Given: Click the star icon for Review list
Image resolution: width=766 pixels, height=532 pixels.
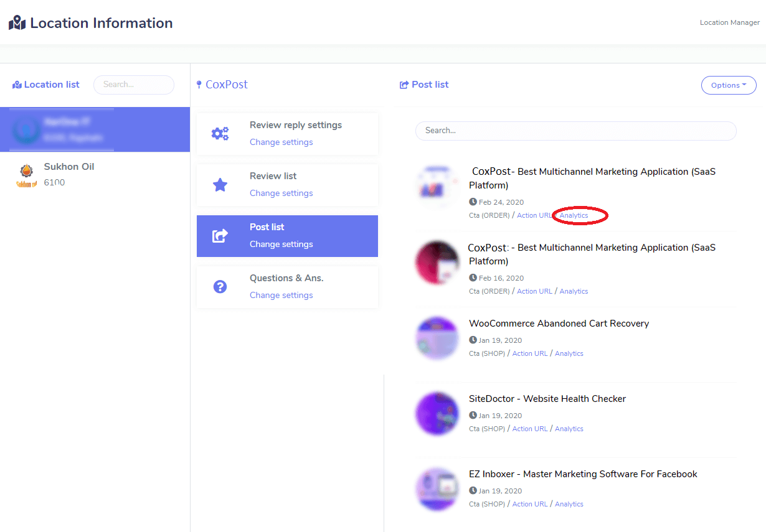Looking at the screenshot, I should pyautogui.click(x=220, y=185).
